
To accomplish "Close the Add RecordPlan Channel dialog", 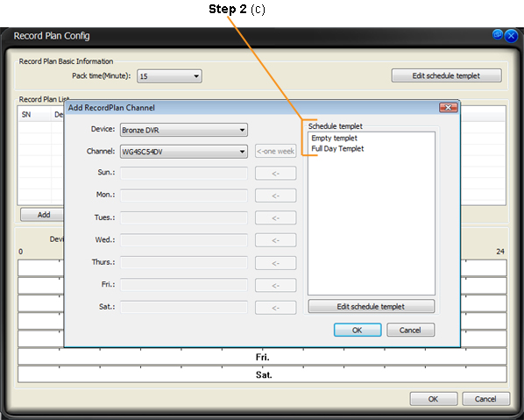I will point(448,108).
